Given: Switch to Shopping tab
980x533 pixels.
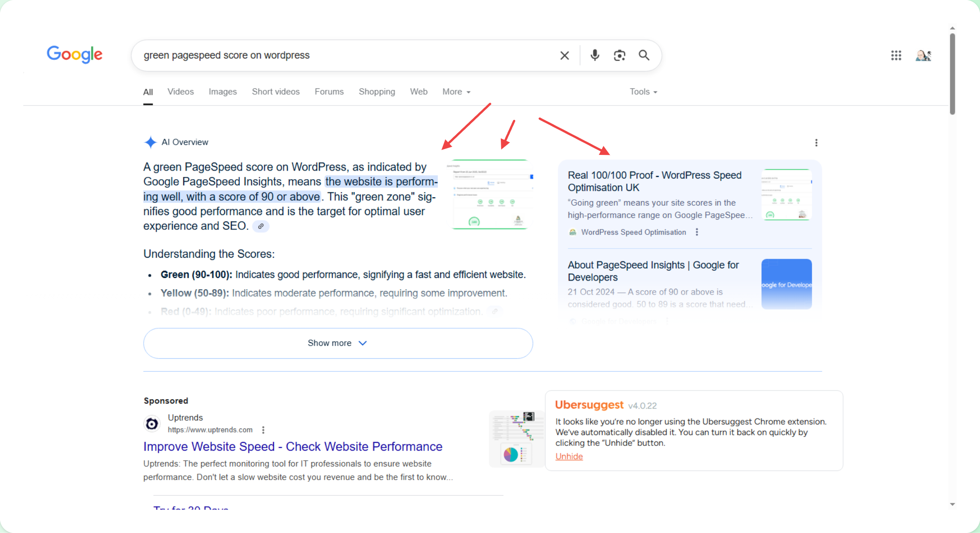Looking at the screenshot, I should pyautogui.click(x=377, y=92).
